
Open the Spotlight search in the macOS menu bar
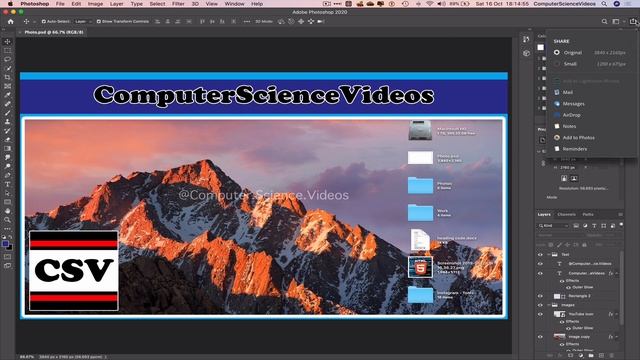[x=604, y=4]
